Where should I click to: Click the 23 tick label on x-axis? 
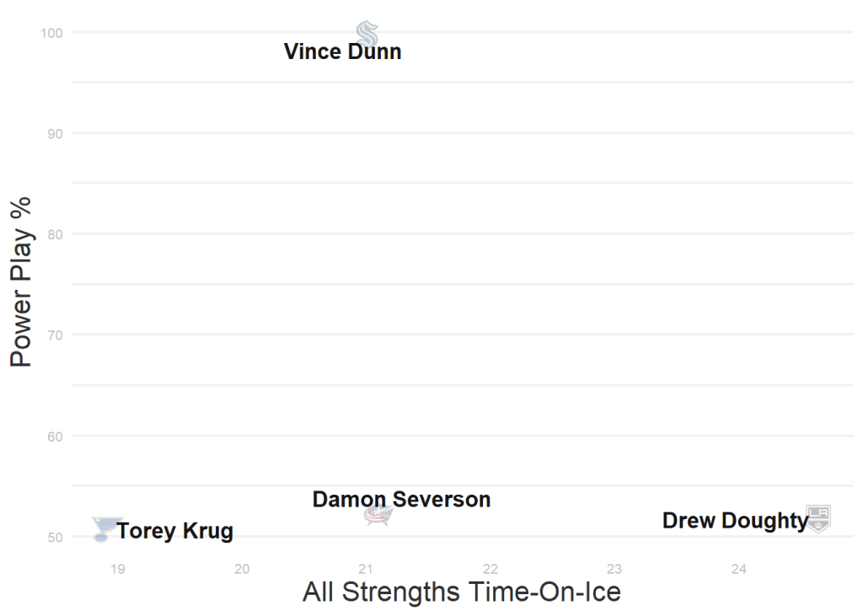614,570
